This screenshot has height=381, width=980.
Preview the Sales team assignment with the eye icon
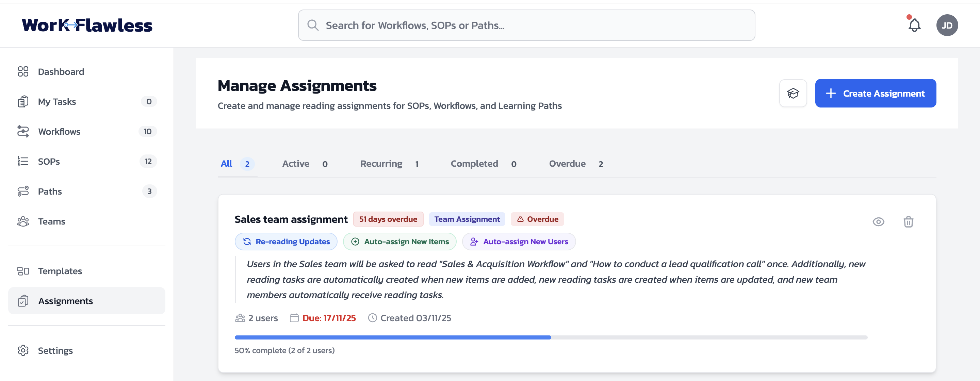(878, 222)
